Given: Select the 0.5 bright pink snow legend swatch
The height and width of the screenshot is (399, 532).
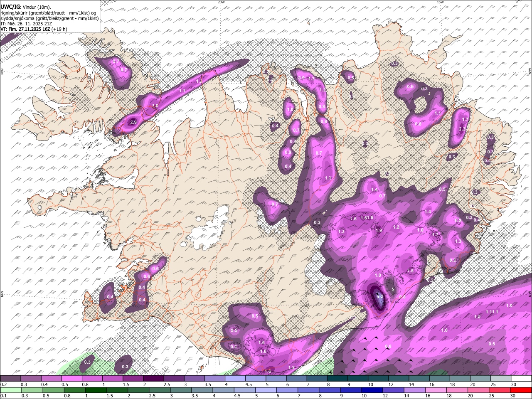Looking at the screenshot, I should pyautogui.click(x=72, y=379).
